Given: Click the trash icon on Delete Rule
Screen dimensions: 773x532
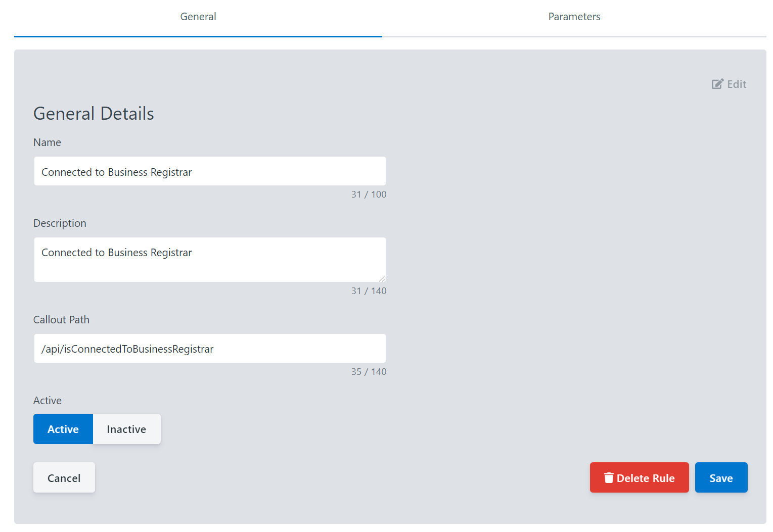Looking at the screenshot, I should click(609, 478).
